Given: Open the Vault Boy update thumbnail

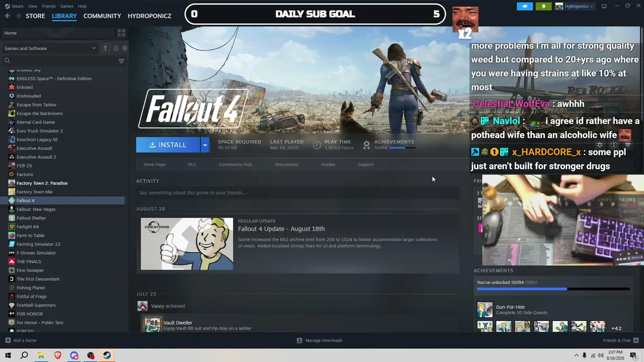Looking at the screenshot, I should click(187, 244).
